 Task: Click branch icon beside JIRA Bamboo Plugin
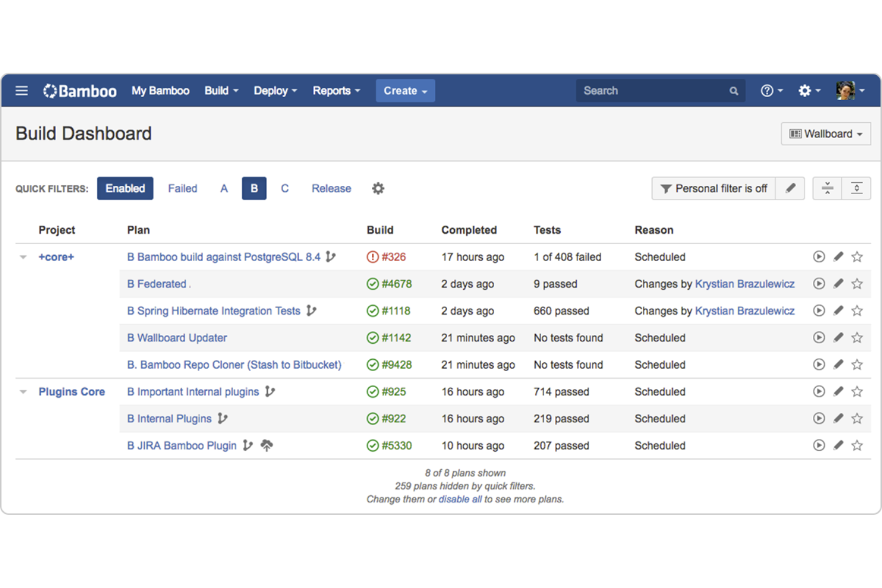248,445
